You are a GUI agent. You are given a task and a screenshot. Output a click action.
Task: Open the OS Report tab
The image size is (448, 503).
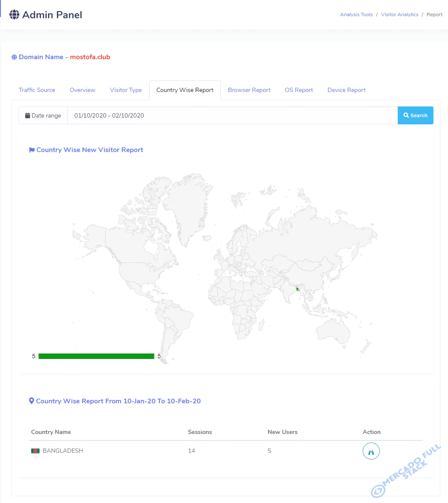point(299,90)
